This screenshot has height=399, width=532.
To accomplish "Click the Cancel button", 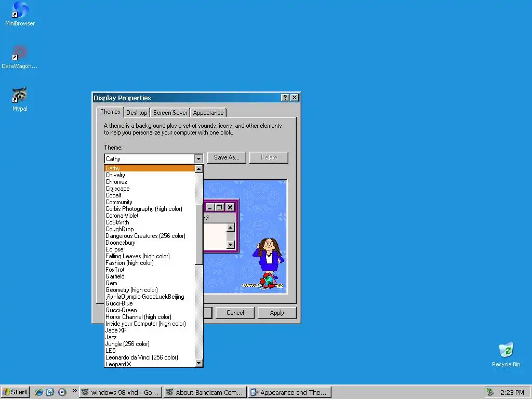I will (x=235, y=313).
